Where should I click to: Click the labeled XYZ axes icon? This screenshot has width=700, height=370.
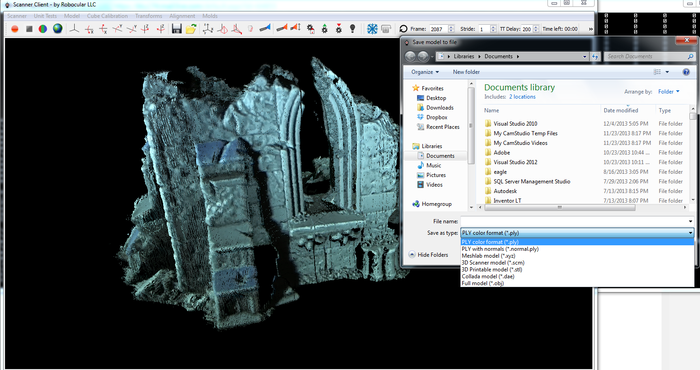click(208, 29)
